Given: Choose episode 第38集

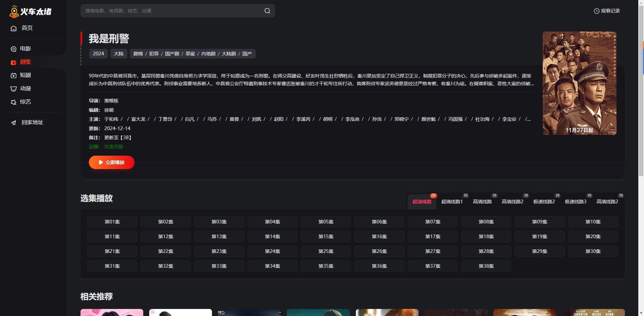Looking at the screenshot, I should [486, 266].
